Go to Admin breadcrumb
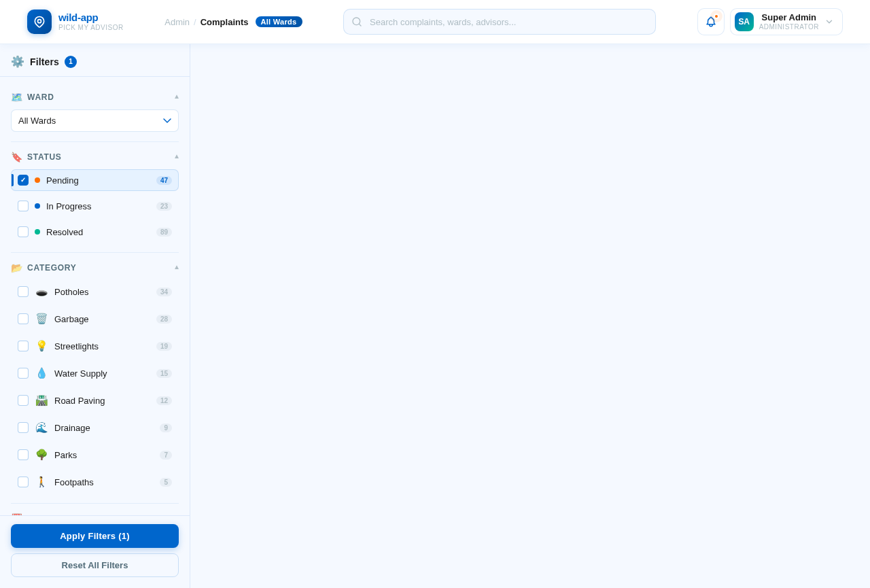This screenshot has height=588, width=870. [x=177, y=22]
